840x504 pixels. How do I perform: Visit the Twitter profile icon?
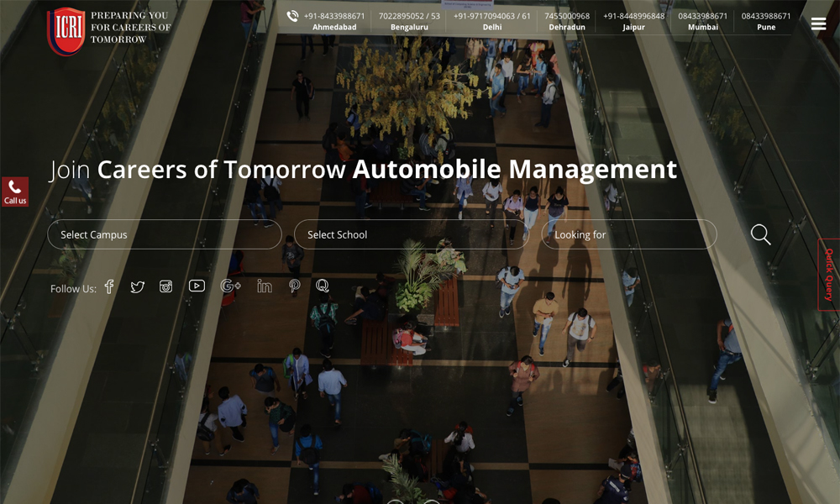pyautogui.click(x=138, y=287)
